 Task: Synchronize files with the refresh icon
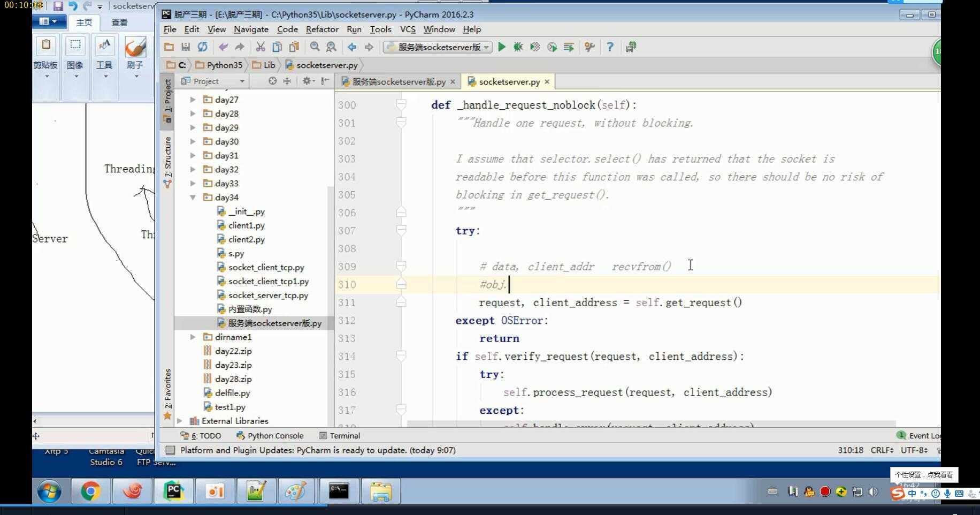point(202,47)
